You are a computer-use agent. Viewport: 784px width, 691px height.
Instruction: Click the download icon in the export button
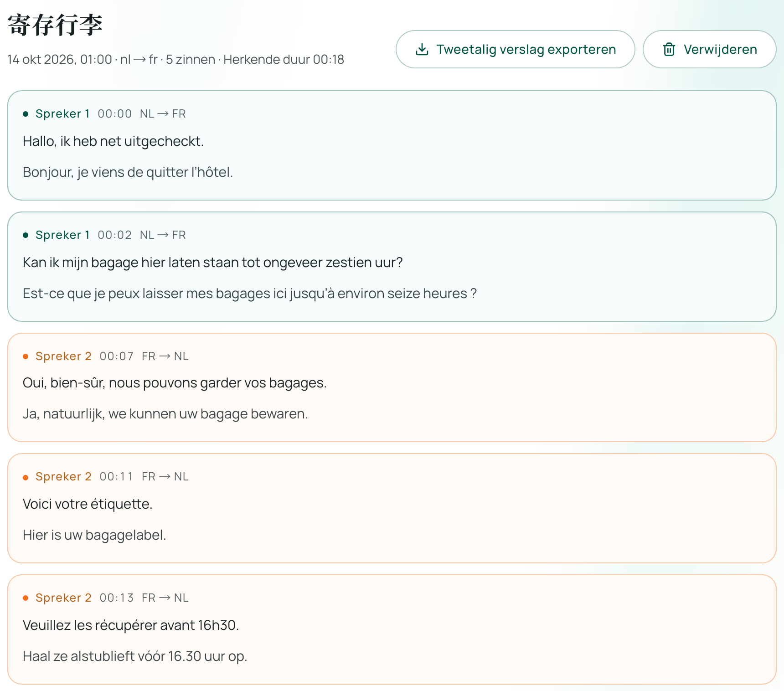click(422, 49)
